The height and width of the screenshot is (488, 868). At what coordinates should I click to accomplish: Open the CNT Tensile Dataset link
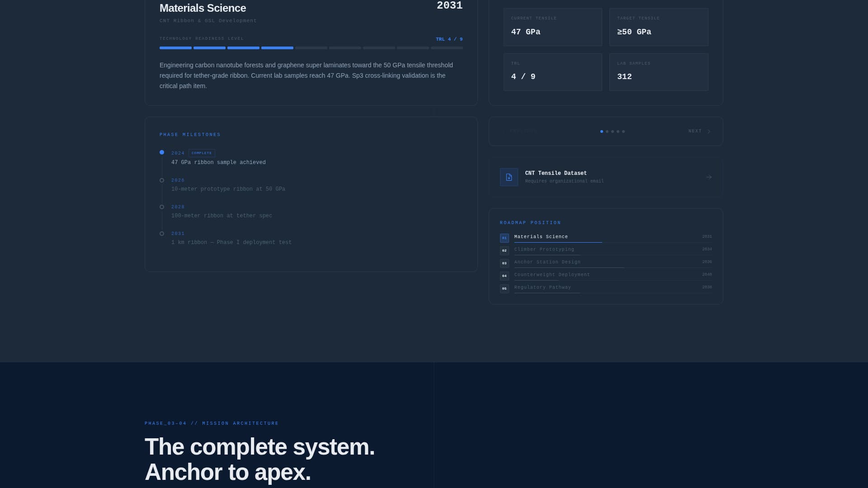[x=556, y=173]
